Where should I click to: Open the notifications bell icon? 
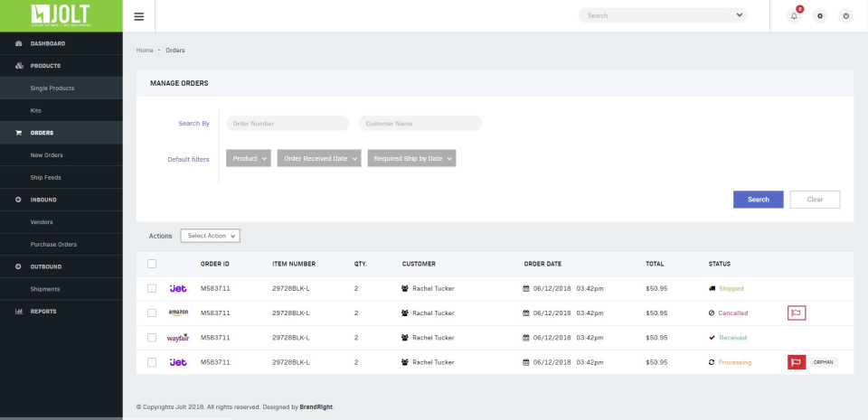795,16
